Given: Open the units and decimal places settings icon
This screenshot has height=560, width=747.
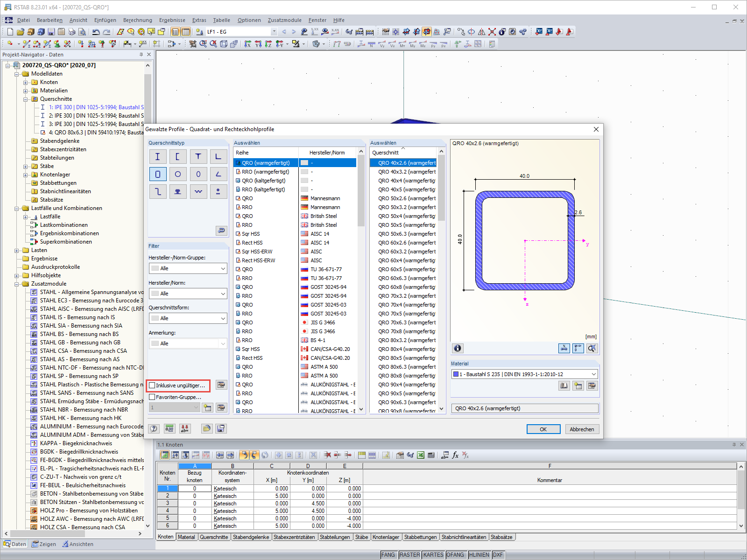Looking at the screenshot, I should [169, 428].
